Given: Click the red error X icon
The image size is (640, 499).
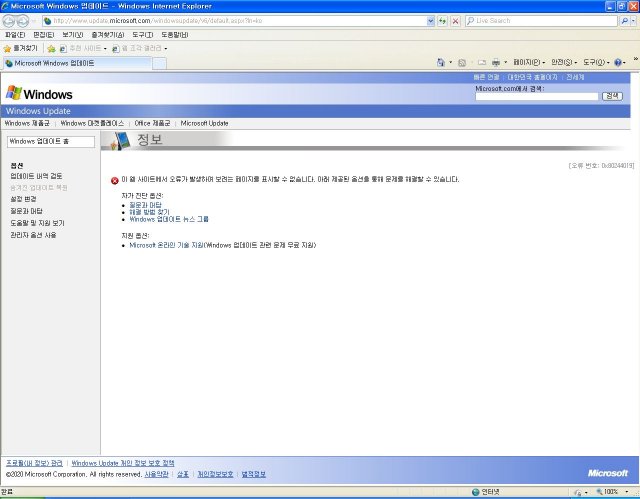Looking at the screenshot, I should tap(115, 181).
